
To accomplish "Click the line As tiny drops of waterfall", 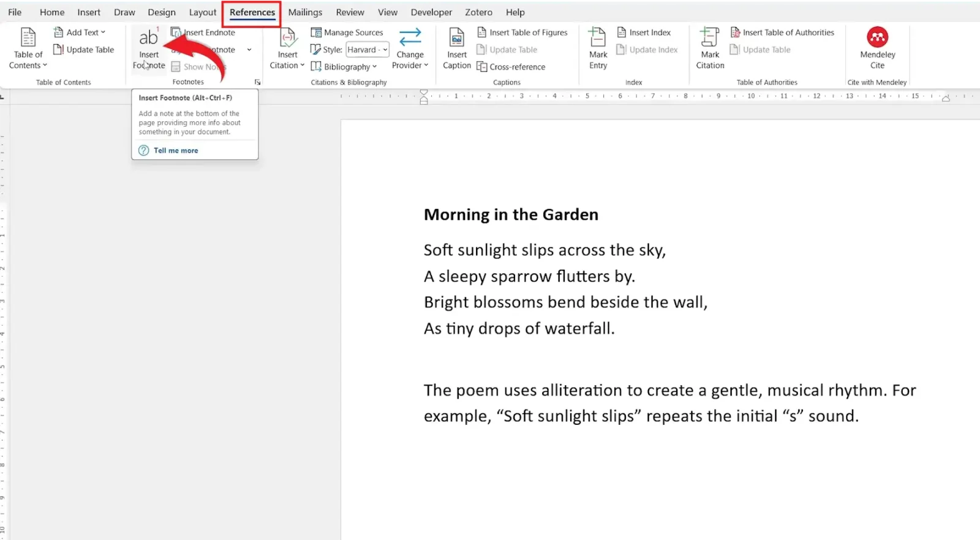I will pyautogui.click(x=519, y=329).
